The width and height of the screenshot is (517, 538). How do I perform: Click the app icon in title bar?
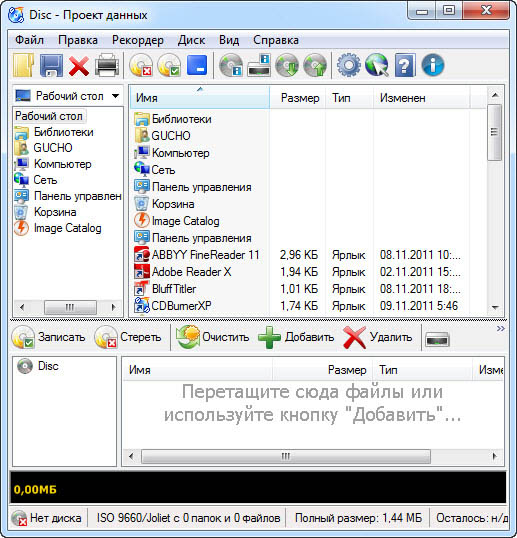coord(16,15)
